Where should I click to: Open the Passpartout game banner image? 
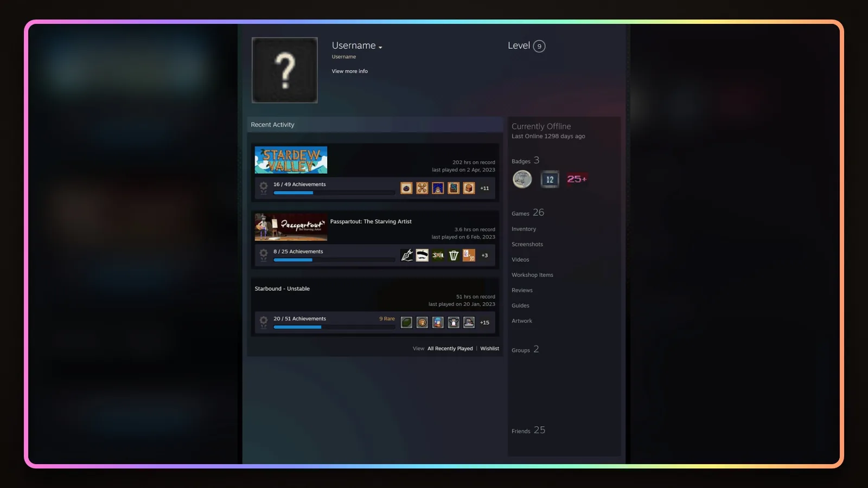291,227
